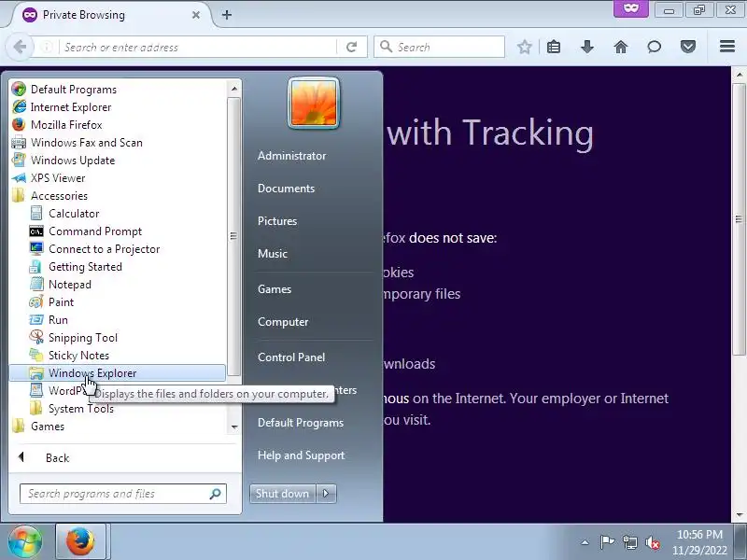Open XPS Viewer
The width and height of the screenshot is (747, 560).
click(x=118, y=178)
